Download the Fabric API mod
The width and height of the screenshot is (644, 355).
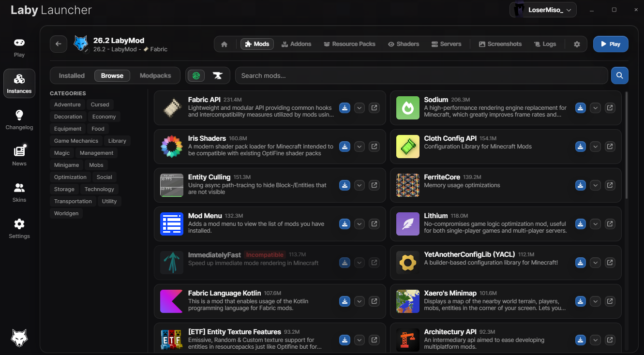coord(344,108)
